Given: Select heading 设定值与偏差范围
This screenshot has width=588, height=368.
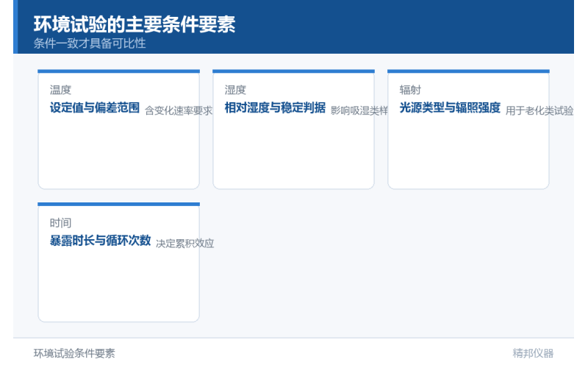Looking at the screenshot, I should coord(95,107).
